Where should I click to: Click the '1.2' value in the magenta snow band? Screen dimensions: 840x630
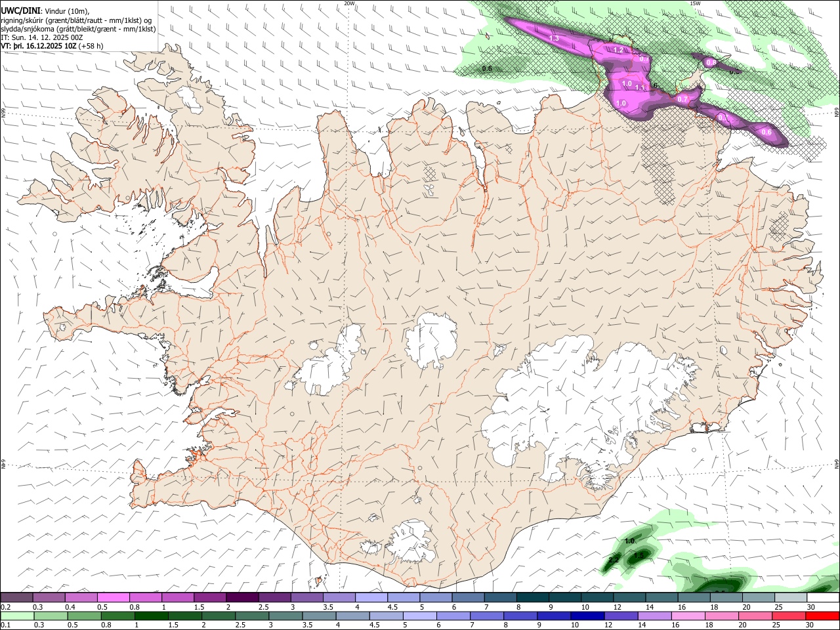(x=618, y=50)
